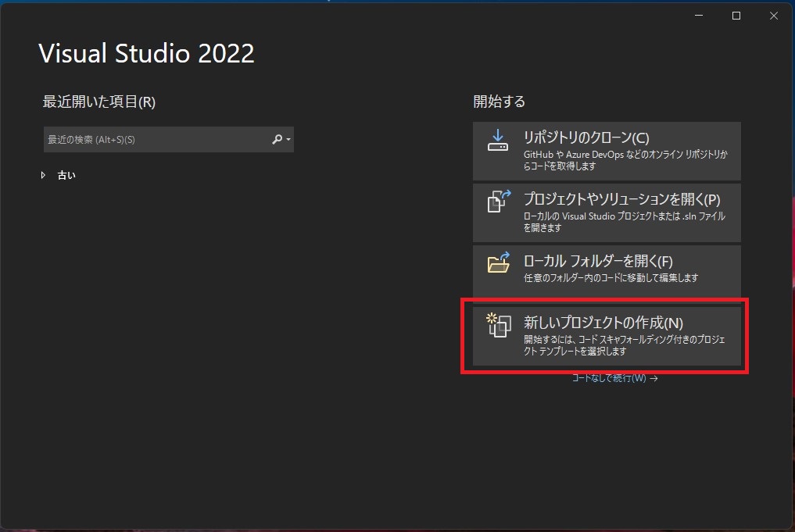795x532 pixels.
Task: Choose ローカル フォルダーを開く(F) title
Action: pos(598,262)
